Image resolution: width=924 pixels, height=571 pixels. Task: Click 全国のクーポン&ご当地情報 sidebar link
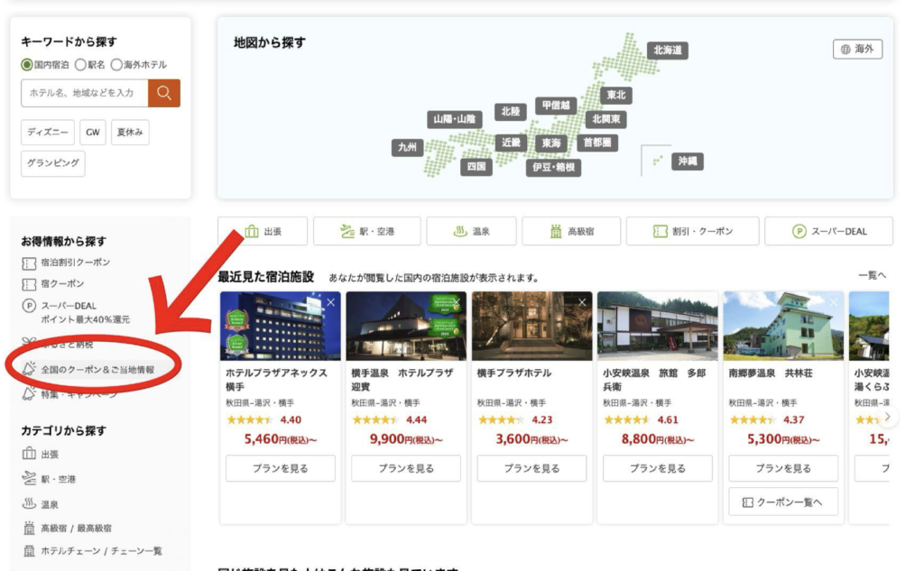click(x=97, y=370)
